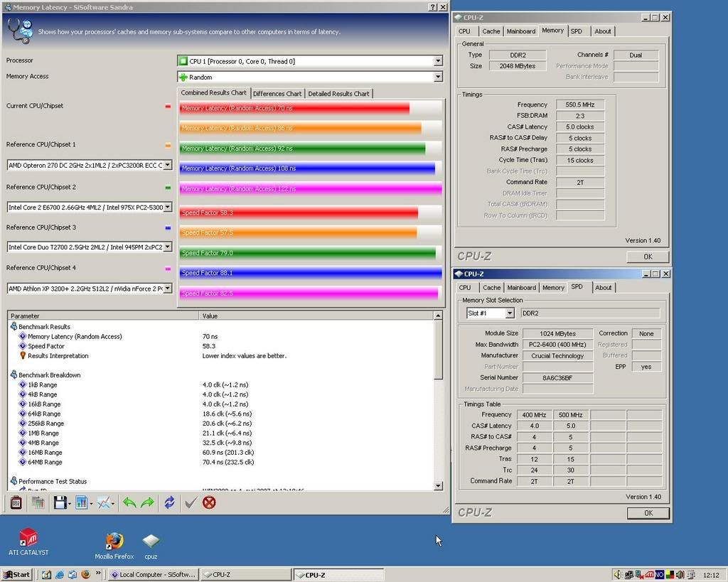Screen dimensions: 728x582
Task: Click OK in lower CPU-Z window
Action: click(x=648, y=513)
